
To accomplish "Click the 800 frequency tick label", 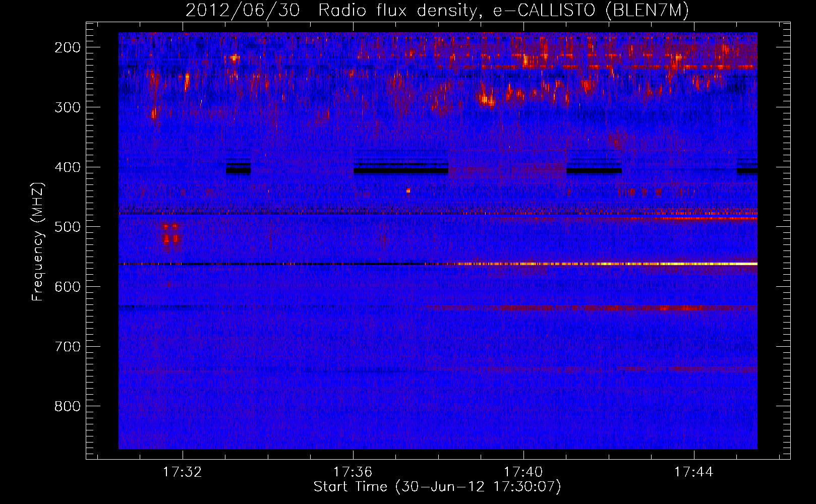I will pos(68,406).
